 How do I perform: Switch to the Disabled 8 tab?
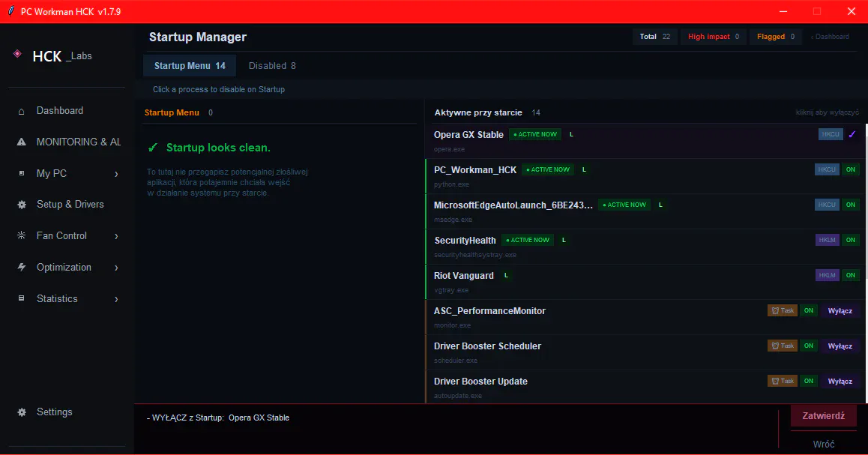[x=272, y=65]
